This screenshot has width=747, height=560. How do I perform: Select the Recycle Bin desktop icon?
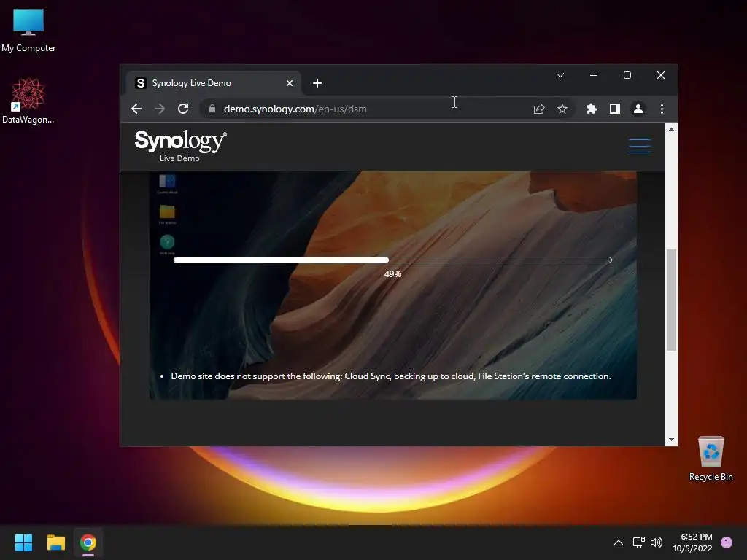pos(711,459)
